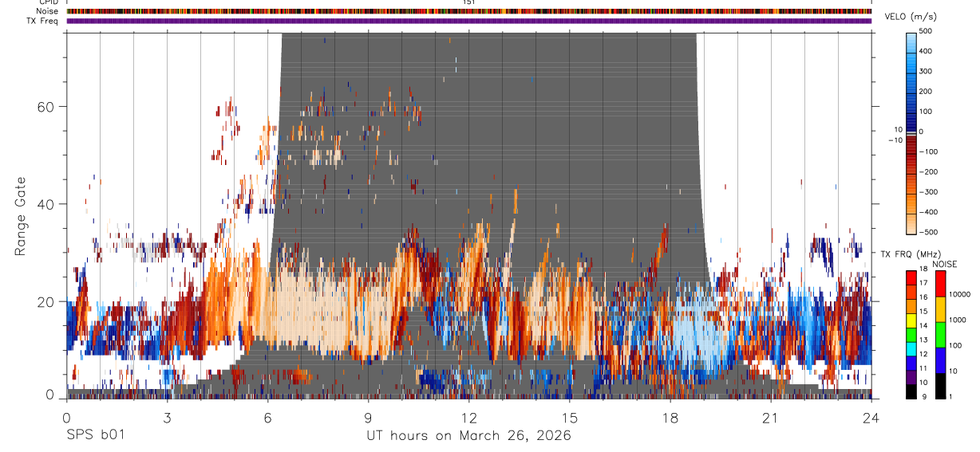Viewport: 980px width, 452px height.
Task: Click the "151" CPID value at top
Action: (x=469, y=2)
